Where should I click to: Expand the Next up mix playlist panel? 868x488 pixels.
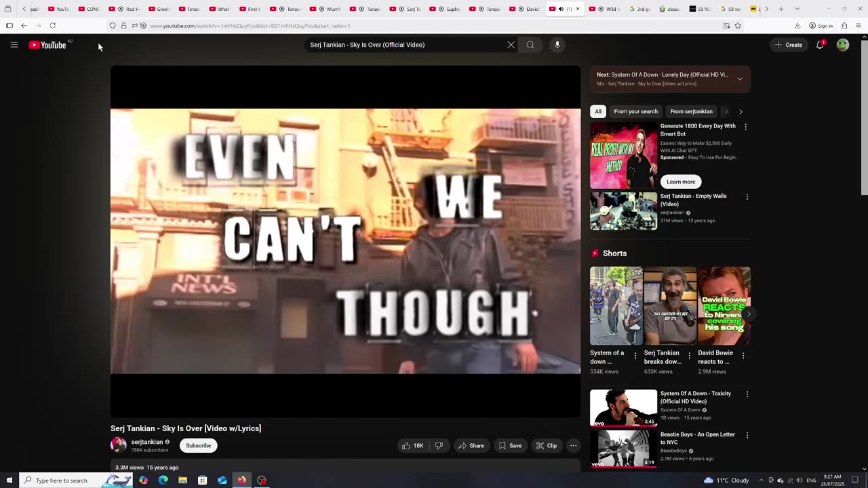[740, 79]
